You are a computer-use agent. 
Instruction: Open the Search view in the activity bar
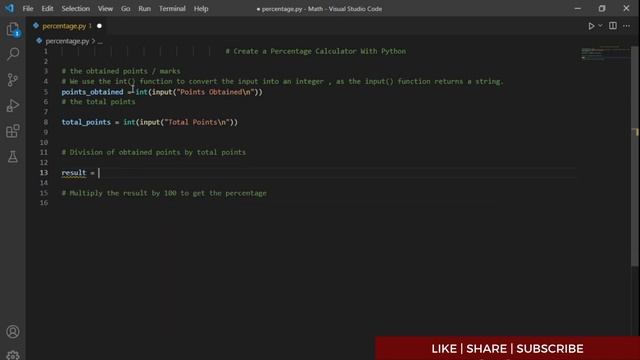(13, 54)
